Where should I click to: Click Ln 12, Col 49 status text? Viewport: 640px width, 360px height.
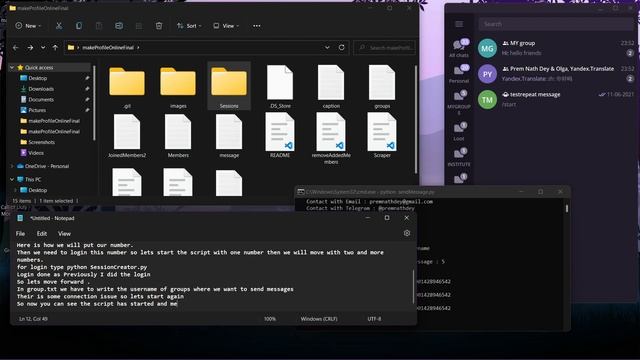coord(33,319)
